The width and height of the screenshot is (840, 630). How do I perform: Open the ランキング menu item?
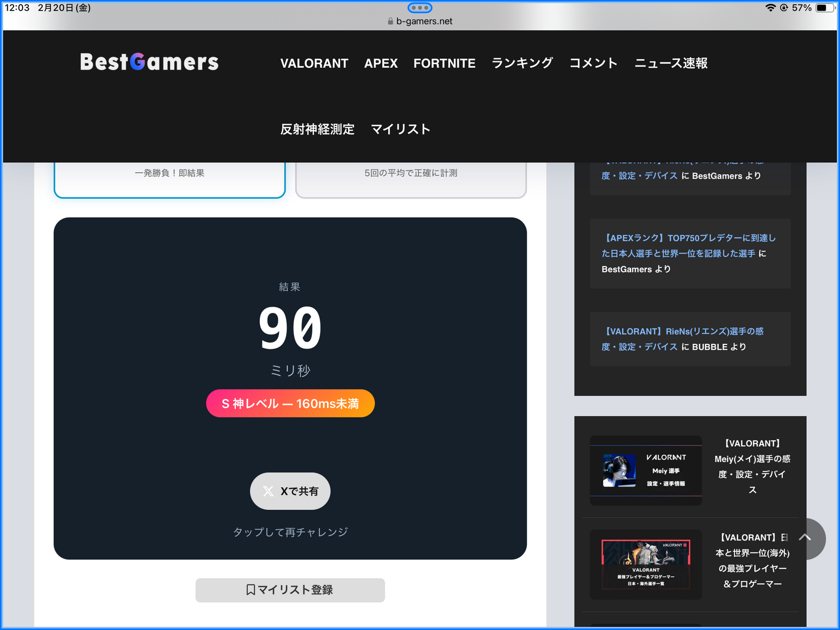click(522, 64)
